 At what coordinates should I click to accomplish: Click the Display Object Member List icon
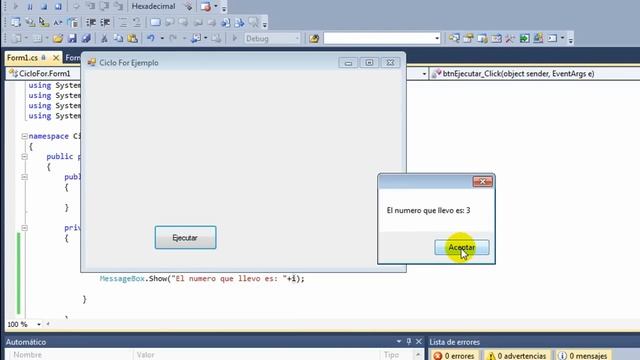(16, 22)
